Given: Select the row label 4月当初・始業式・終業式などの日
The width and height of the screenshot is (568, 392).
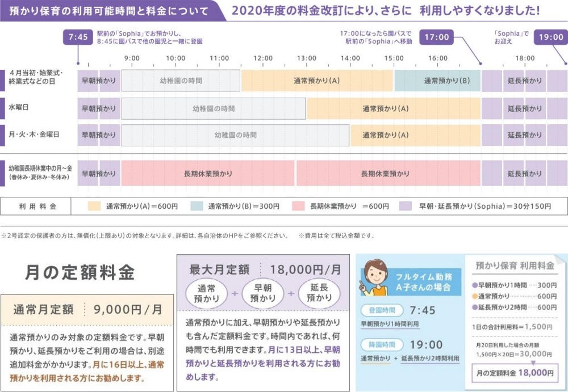Looking at the screenshot, I should [x=35, y=77].
